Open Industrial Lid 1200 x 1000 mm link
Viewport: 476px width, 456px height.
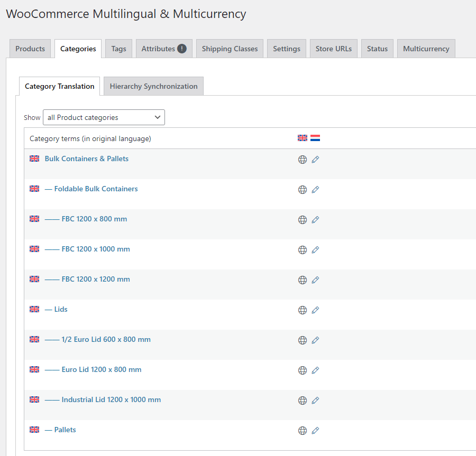103,399
